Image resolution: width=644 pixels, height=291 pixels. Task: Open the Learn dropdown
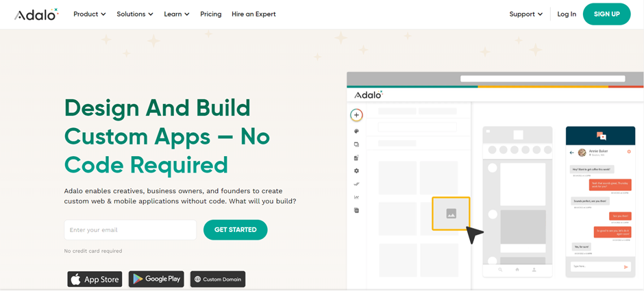click(x=177, y=14)
